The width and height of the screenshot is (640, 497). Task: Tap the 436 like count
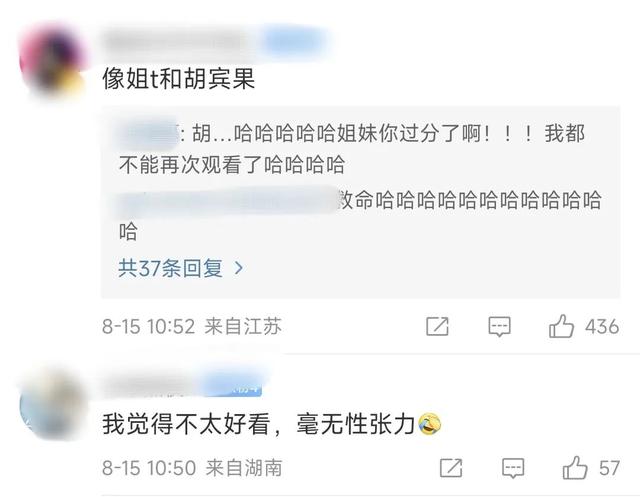602,326
